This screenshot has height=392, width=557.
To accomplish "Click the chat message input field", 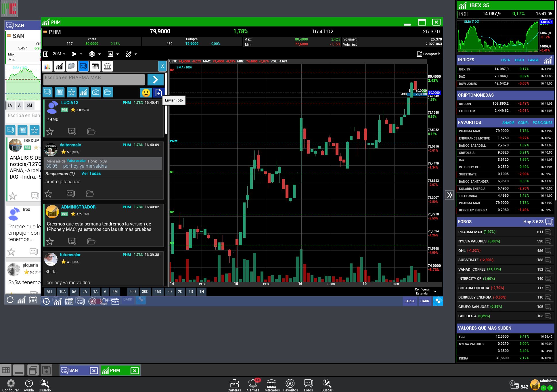I will pos(94,79).
